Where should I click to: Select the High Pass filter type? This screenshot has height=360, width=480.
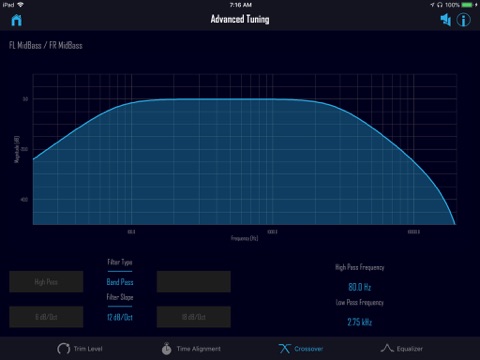46,282
